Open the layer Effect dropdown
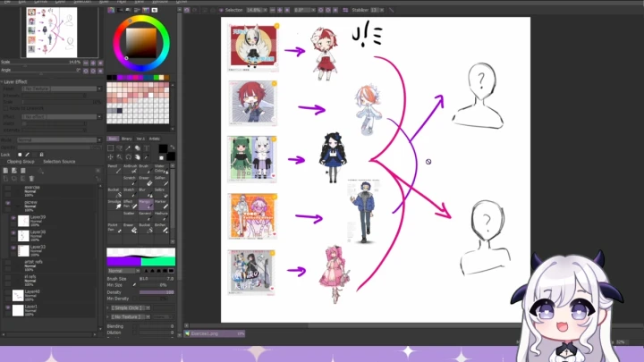 [62, 117]
